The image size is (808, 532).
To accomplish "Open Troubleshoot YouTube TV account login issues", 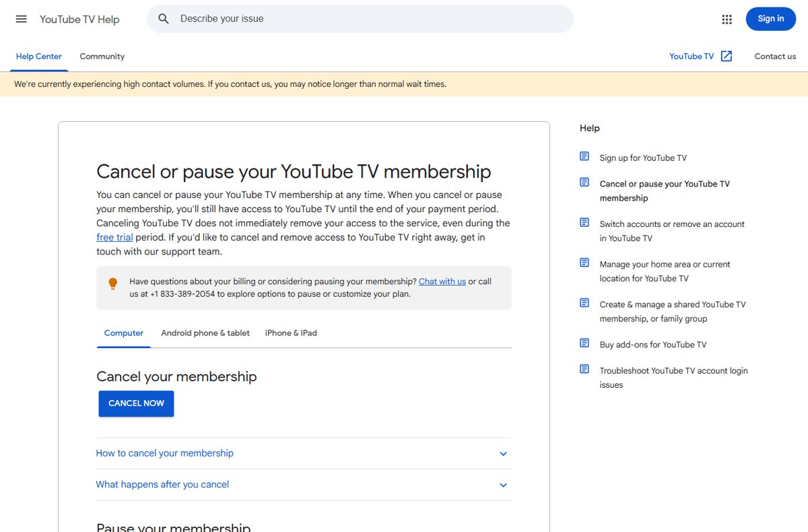I will 674,378.
